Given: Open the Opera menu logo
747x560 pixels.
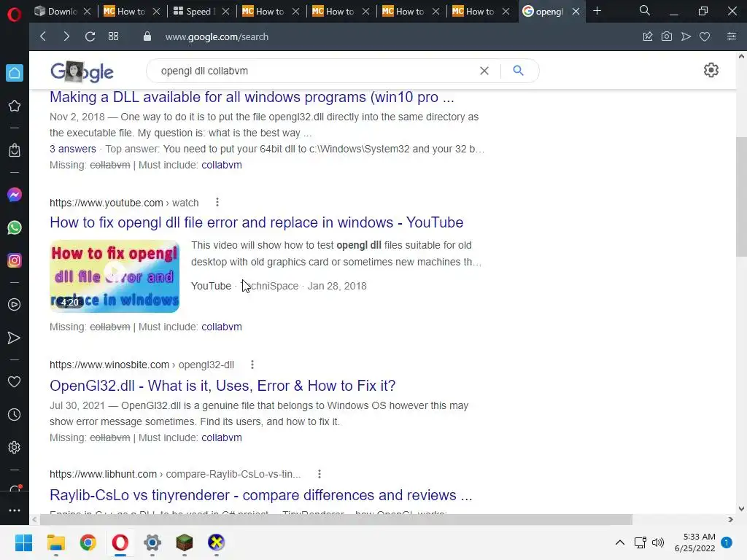Looking at the screenshot, I should [x=15, y=13].
